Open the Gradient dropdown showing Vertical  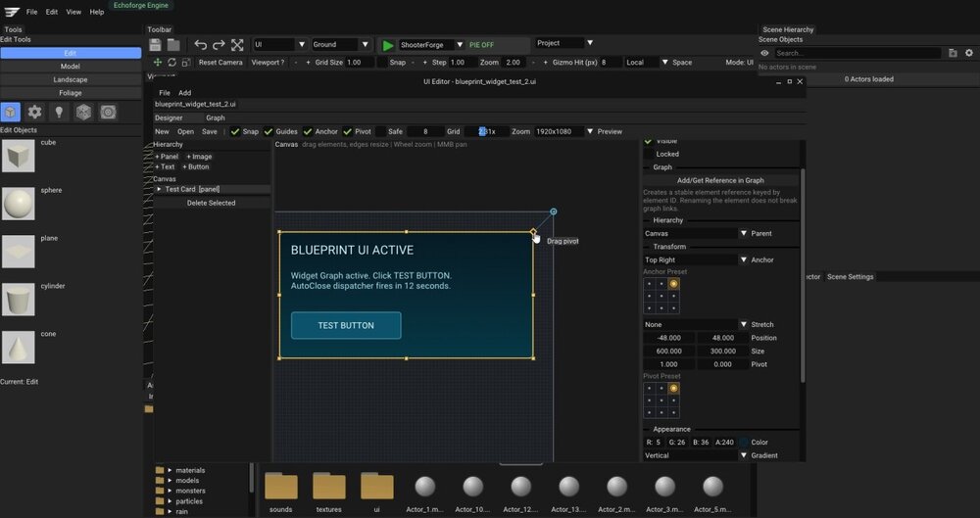click(x=696, y=455)
